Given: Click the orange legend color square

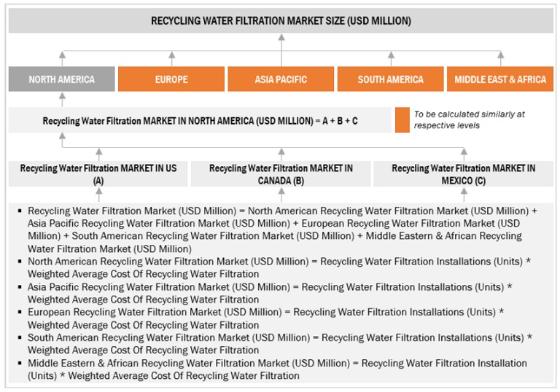Looking at the screenshot, I should click(x=402, y=120).
